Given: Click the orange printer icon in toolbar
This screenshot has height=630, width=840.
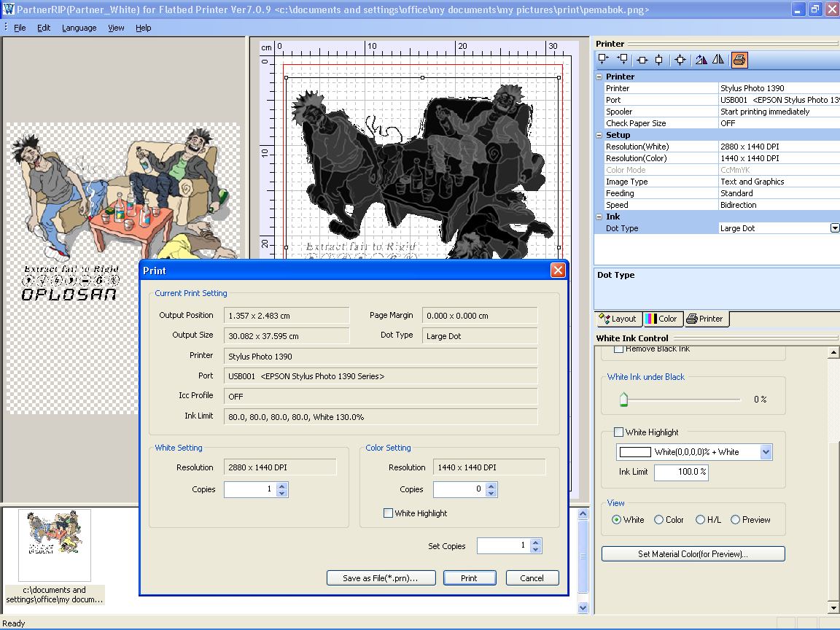Looking at the screenshot, I should tap(739, 60).
